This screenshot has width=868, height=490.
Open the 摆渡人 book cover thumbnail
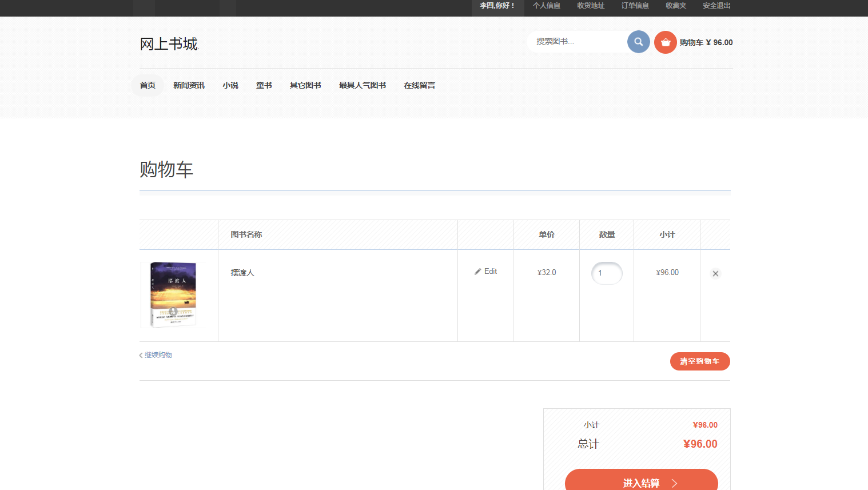(173, 295)
